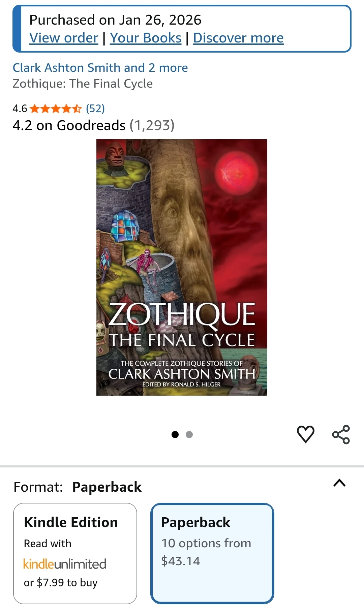Tap the Zothique book cover image
Viewport: 364px width, 613px height.
[182, 267]
